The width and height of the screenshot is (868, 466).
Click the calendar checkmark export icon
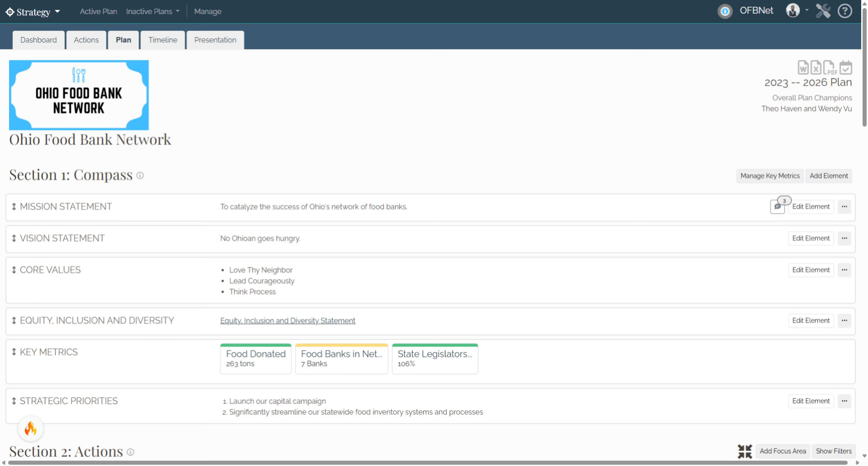point(846,67)
